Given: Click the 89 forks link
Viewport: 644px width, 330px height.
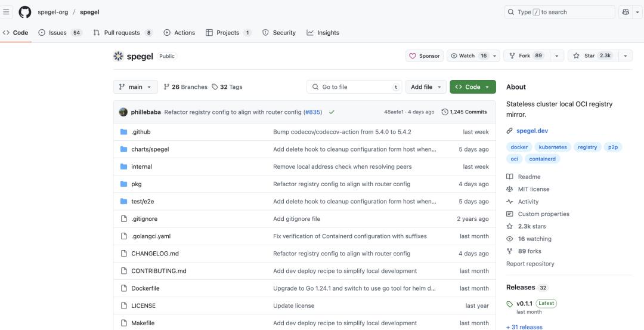Looking at the screenshot, I should 530,251.
